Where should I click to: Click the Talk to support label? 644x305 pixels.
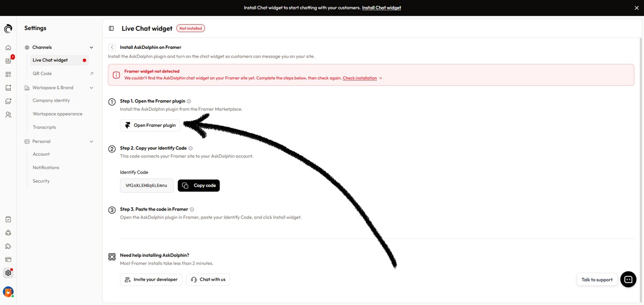597,280
